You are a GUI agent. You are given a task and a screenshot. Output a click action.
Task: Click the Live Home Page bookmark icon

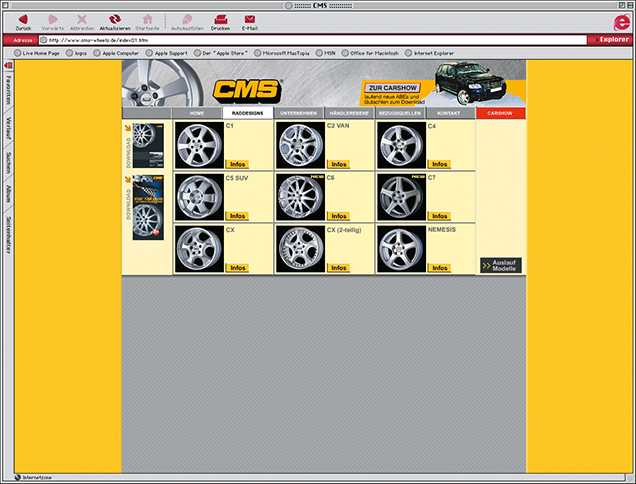pyautogui.click(x=18, y=52)
